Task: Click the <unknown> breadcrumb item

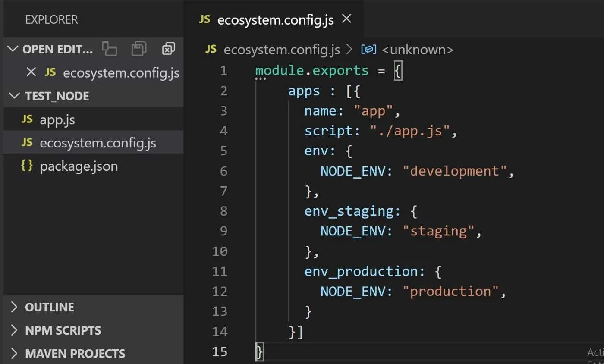Action: tap(418, 50)
